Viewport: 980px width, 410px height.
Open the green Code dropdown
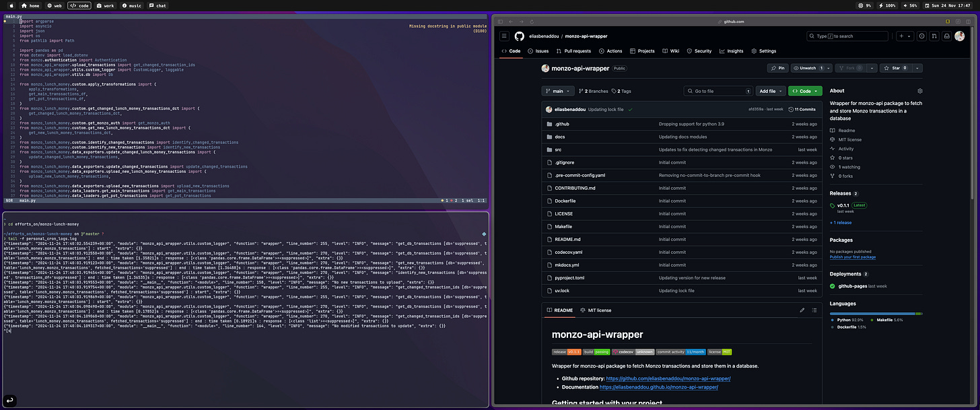pos(805,91)
